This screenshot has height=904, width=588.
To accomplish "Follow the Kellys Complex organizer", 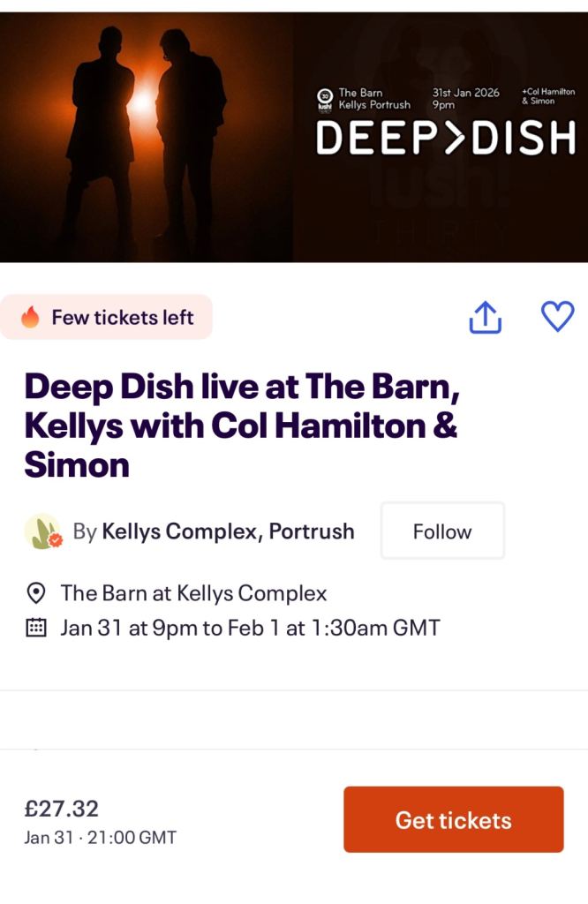I will [442, 531].
